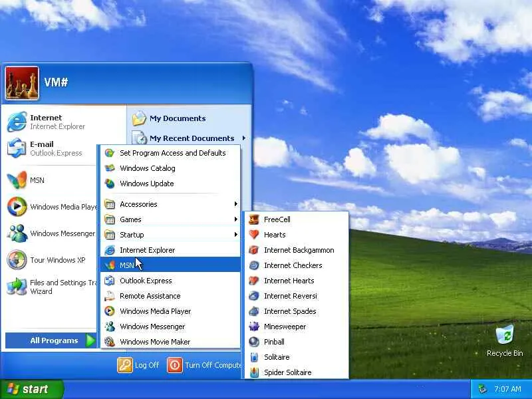The image size is (532, 399).
Task: Open the Accessories folder entry
Action: [x=170, y=204]
